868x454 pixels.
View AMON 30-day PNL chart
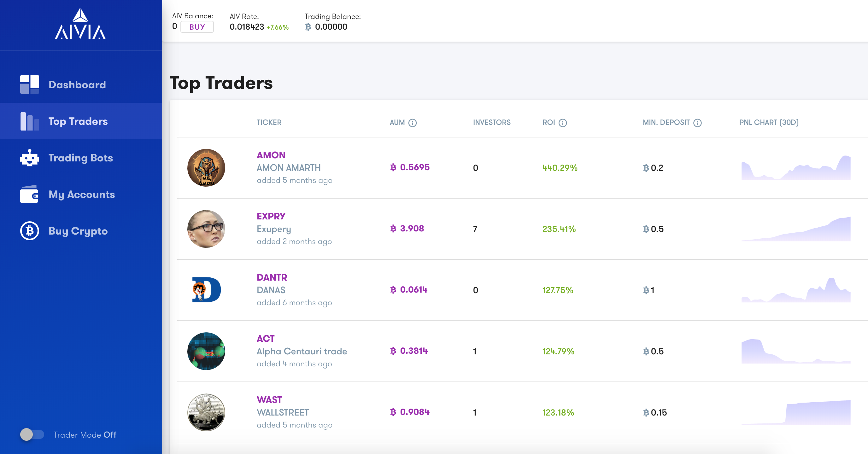(796, 168)
